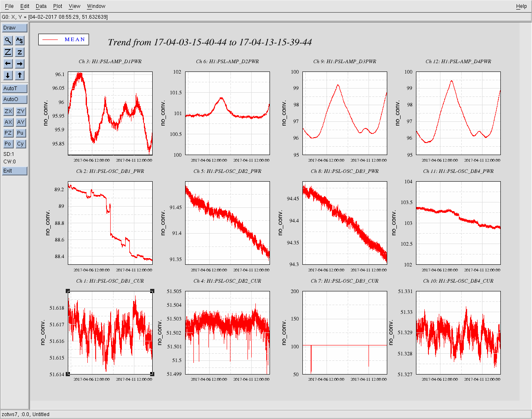
Task: Click the PZ button
Action: (x=8, y=133)
